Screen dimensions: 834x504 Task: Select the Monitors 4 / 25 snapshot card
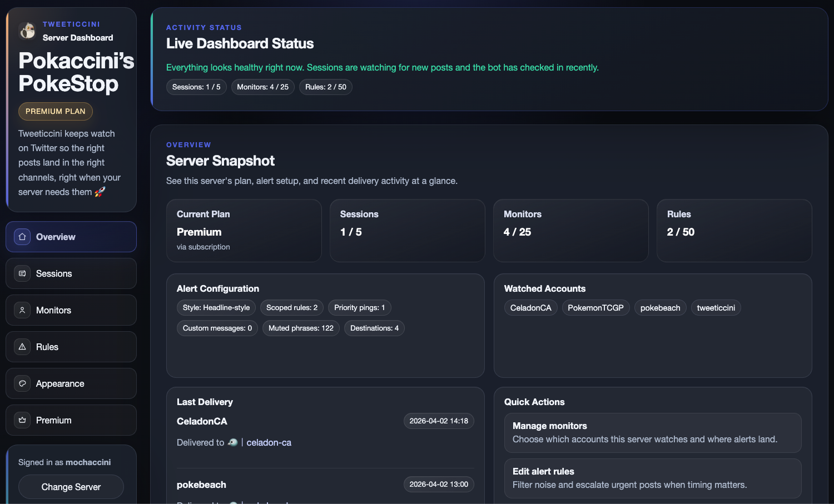click(571, 231)
